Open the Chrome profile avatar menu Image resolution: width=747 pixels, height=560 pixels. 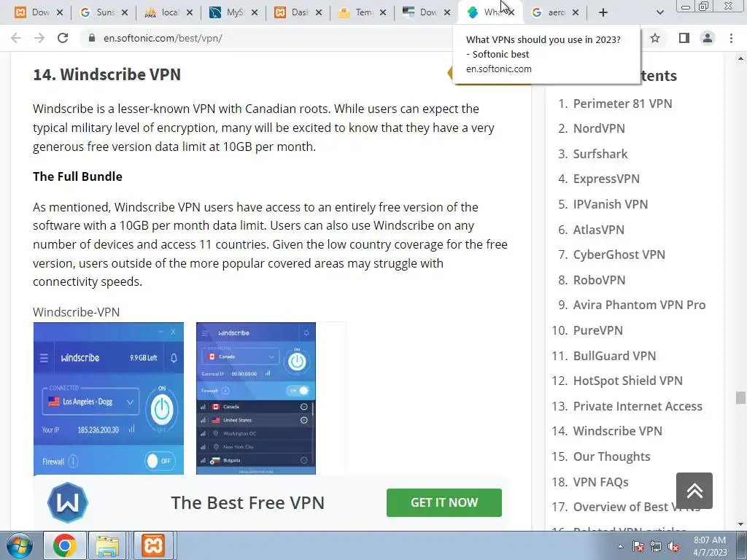click(708, 38)
